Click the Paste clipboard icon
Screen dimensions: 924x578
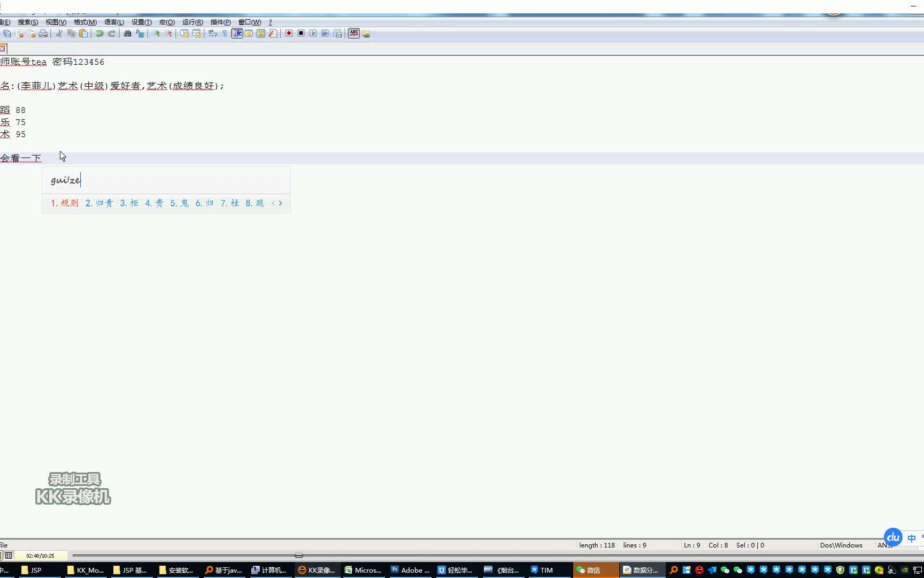pyautogui.click(x=83, y=34)
